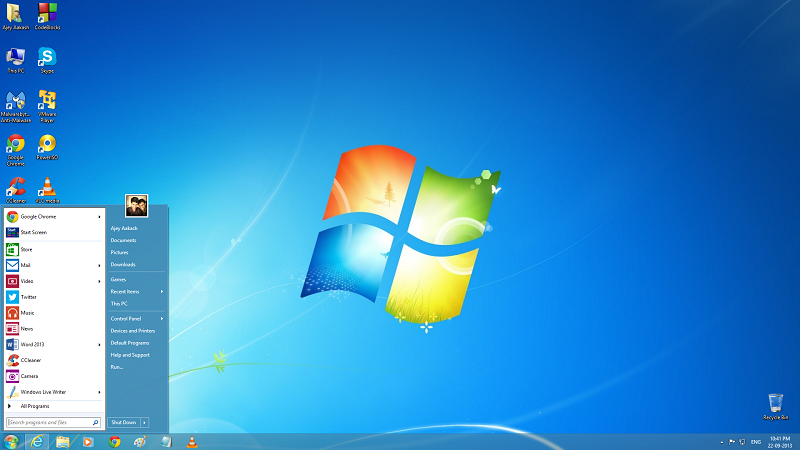This screenshot has width=800, height=450.
Task: Open Pictures from the Start menu
Action: 119,253
